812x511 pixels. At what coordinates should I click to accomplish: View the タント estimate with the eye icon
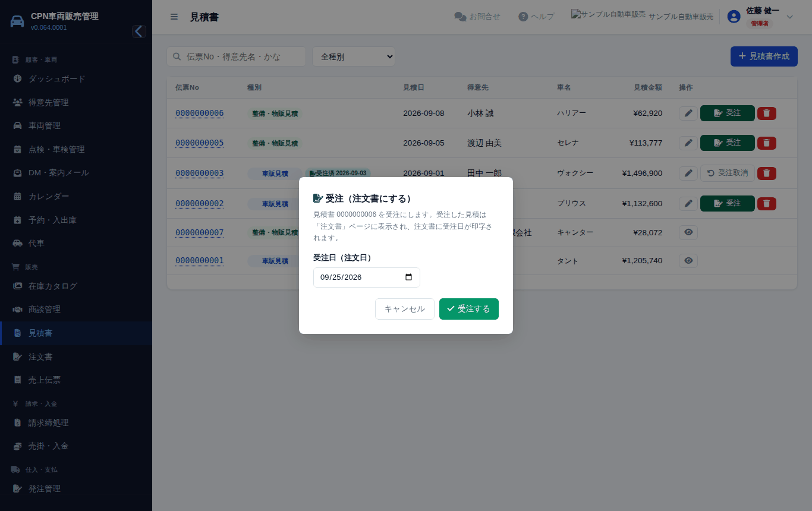click(x=688, y=260)
